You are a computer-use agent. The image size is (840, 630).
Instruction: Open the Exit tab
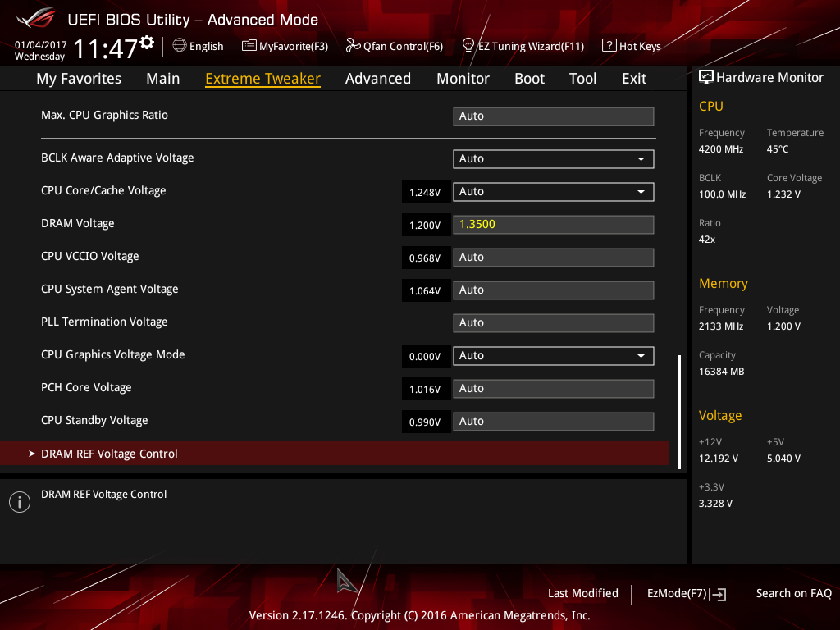[x=634, y=79]
